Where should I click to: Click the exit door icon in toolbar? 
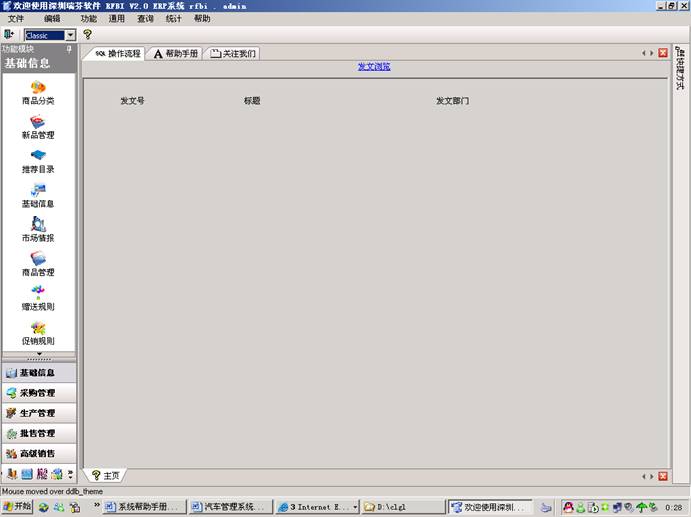(10, 35)
